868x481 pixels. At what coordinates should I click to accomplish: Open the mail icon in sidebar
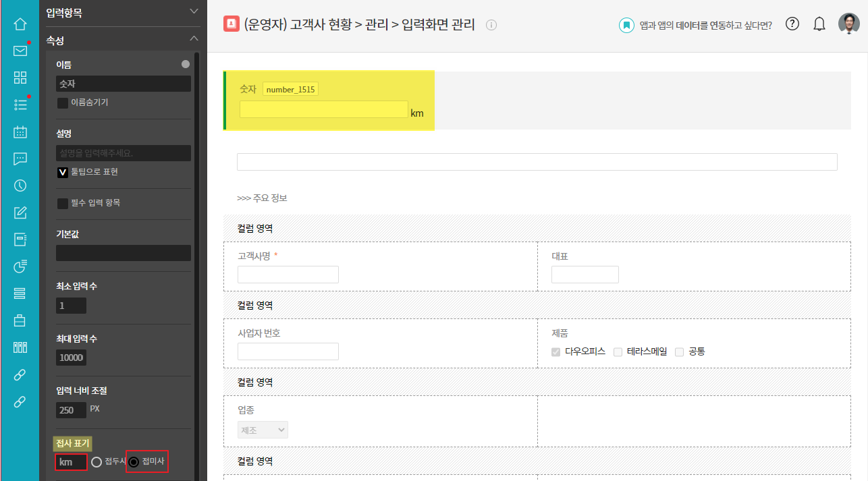20,51
